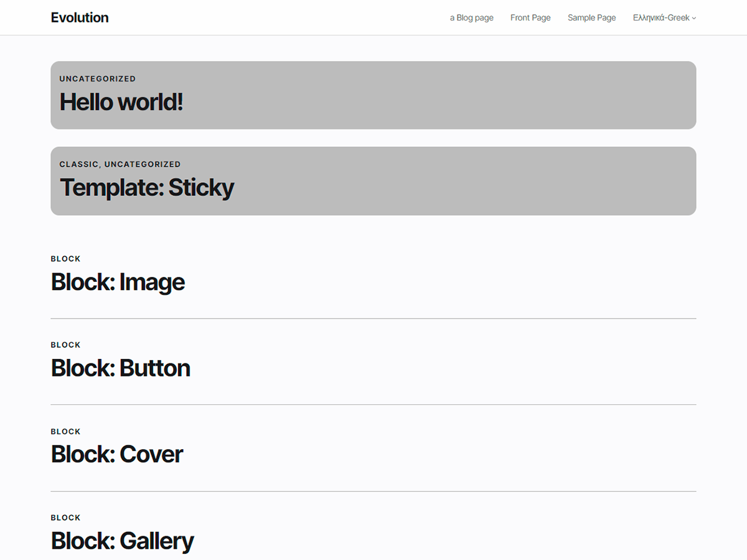Click the Evolution site title
747x560 pixels.
[80, 17]
